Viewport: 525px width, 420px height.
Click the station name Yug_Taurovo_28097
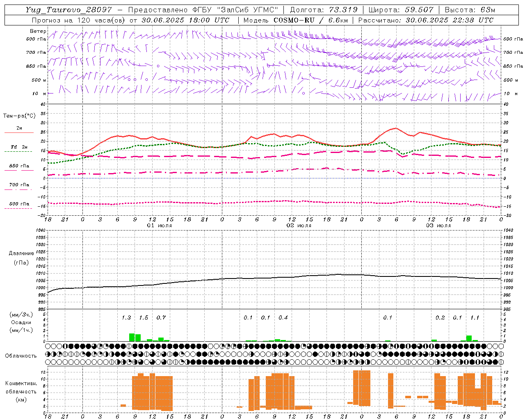coord(68,10)
